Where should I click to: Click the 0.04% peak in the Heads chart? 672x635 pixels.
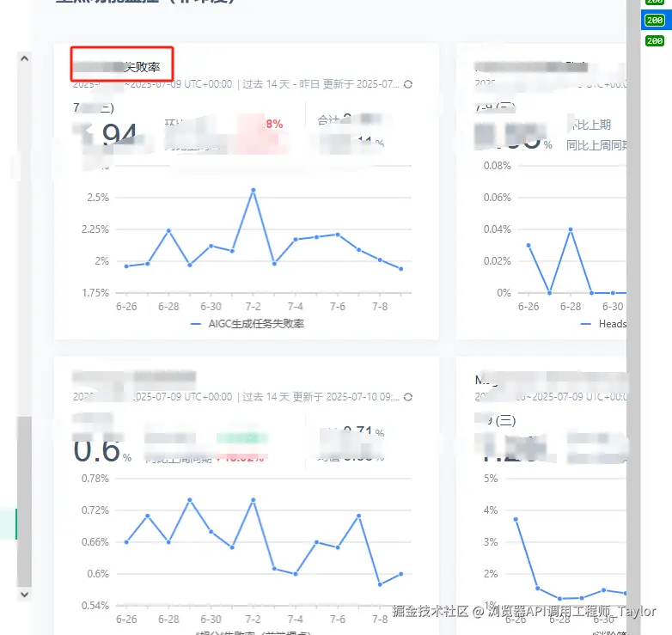coord(571,229)
